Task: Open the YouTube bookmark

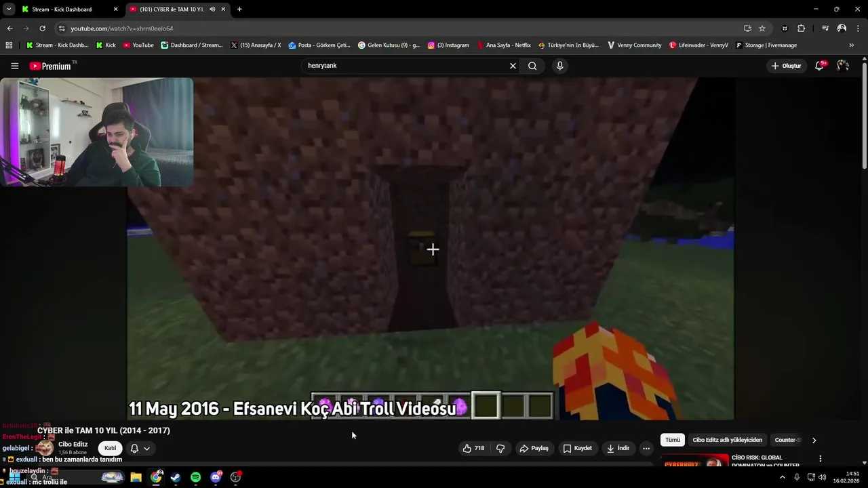Action: click(x=138, y=45)
